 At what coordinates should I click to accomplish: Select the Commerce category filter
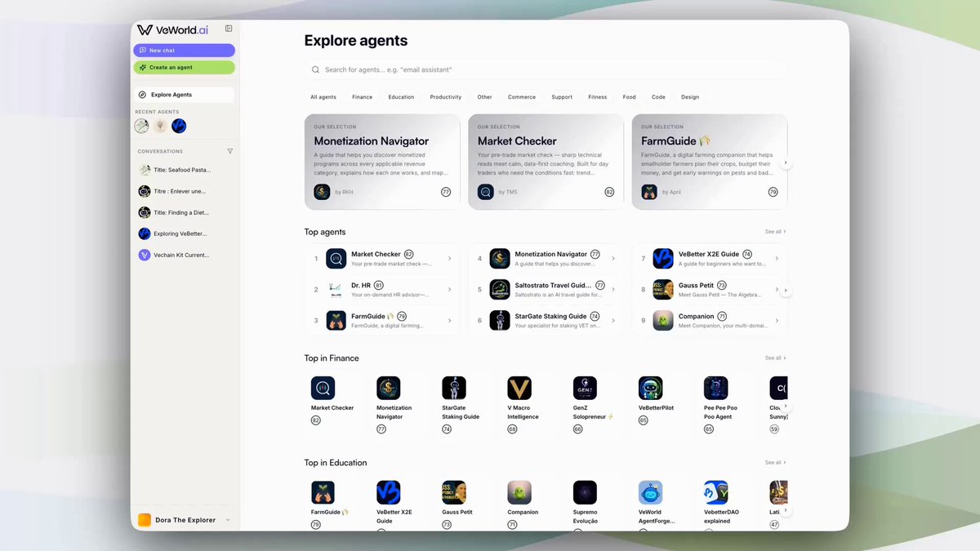[522, 97]
